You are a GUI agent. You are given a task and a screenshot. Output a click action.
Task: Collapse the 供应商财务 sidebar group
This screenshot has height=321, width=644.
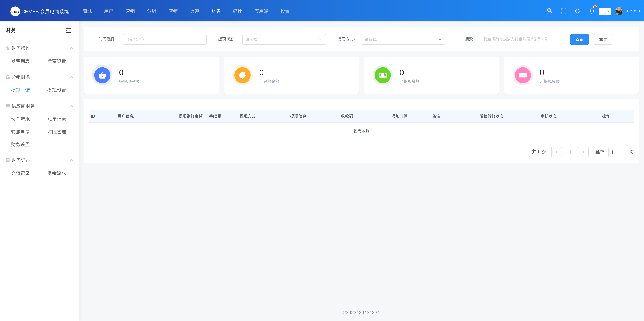(71, 106)
